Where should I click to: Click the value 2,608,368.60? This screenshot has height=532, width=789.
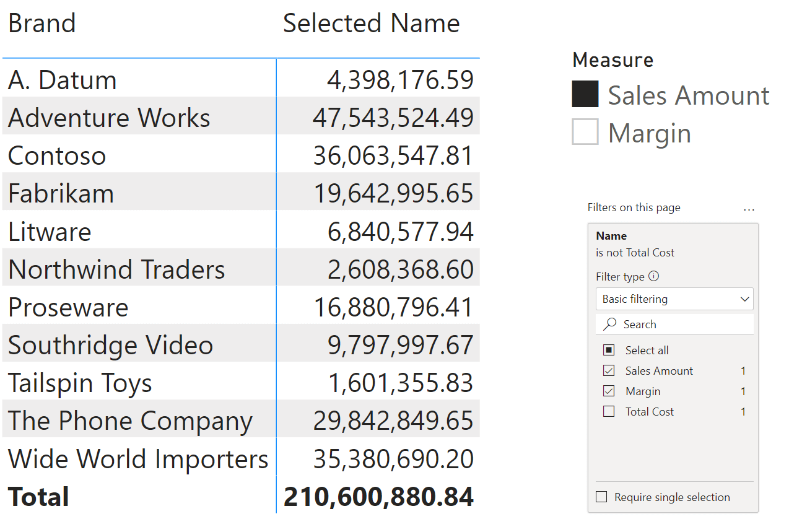(x=401, y=269)
